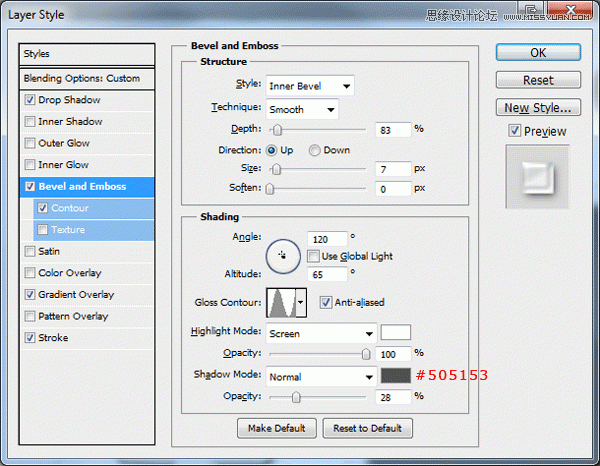Viewport: 600px width, 466px height.
Task: Open the Style dropdown showing Inner Bevel
Action: click(x=309, y=87)
